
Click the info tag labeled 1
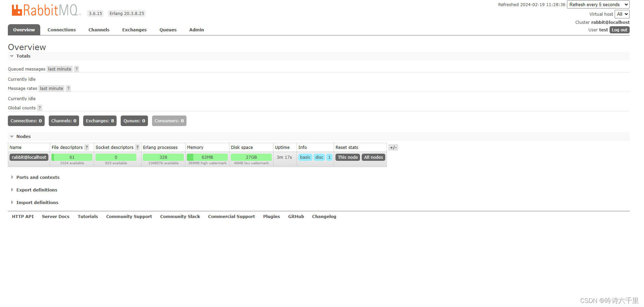click(x=329, y=157)
